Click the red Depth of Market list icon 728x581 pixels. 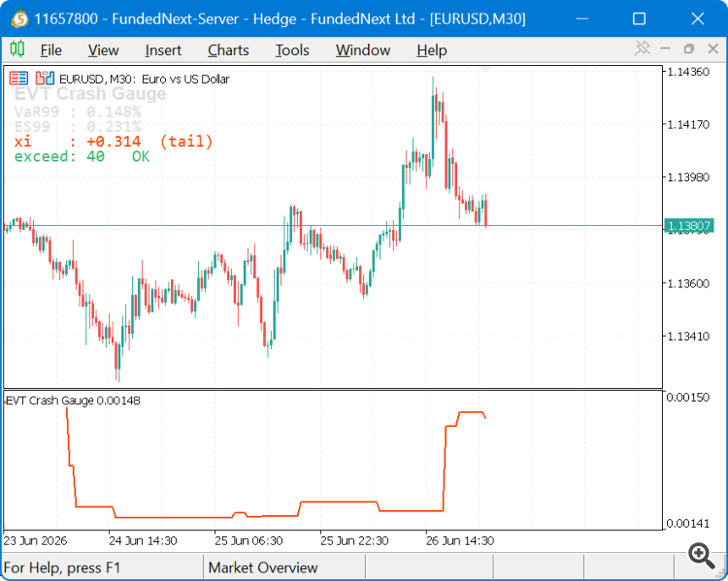coord(18,79)
